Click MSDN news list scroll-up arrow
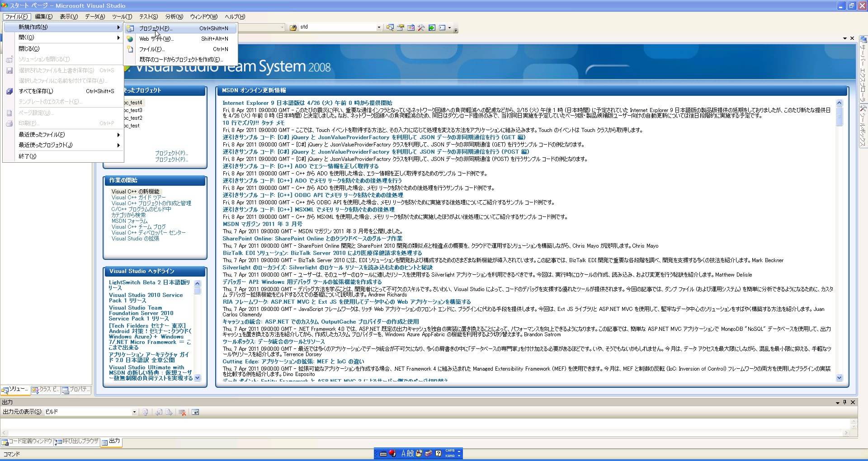This screenshot has height=461, width=868. [x=840, y=103]
